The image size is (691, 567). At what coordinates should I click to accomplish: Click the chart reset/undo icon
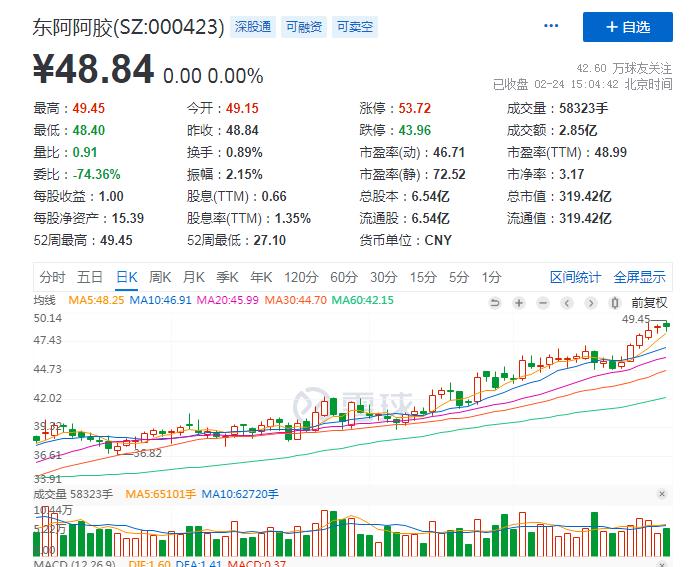click(x=495, y=303)
